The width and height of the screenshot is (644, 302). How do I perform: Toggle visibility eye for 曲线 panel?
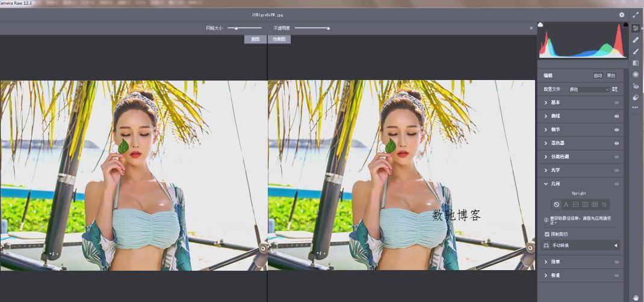(616, 116)
